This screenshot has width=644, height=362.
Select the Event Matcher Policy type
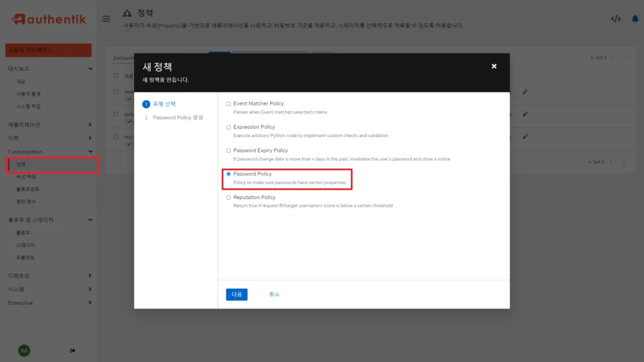[x=227, y=103]
